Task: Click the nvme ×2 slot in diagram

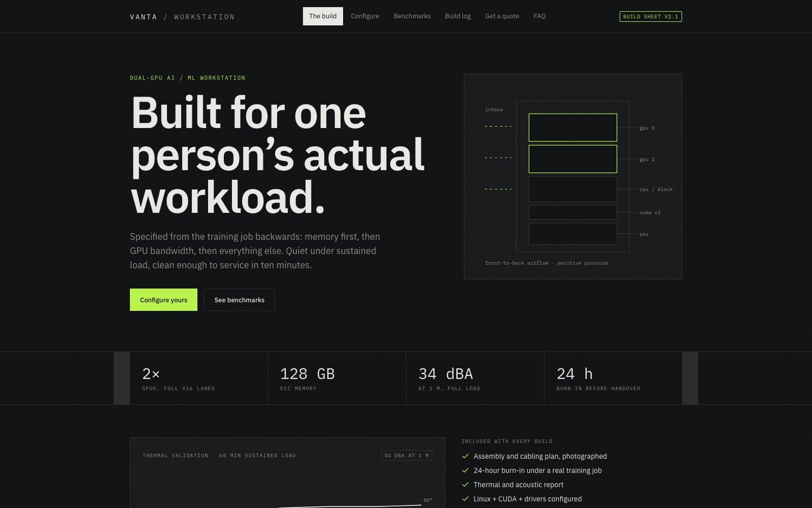Action: (572, 212)
